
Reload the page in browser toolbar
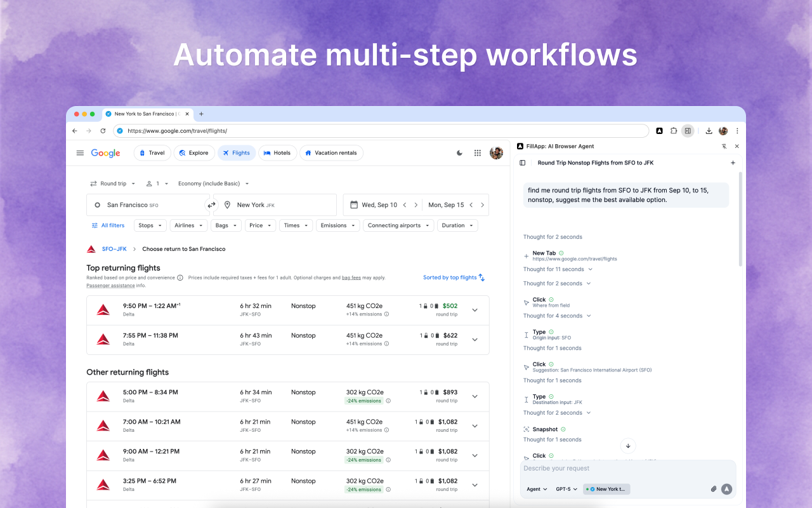[x=103, y=131]
